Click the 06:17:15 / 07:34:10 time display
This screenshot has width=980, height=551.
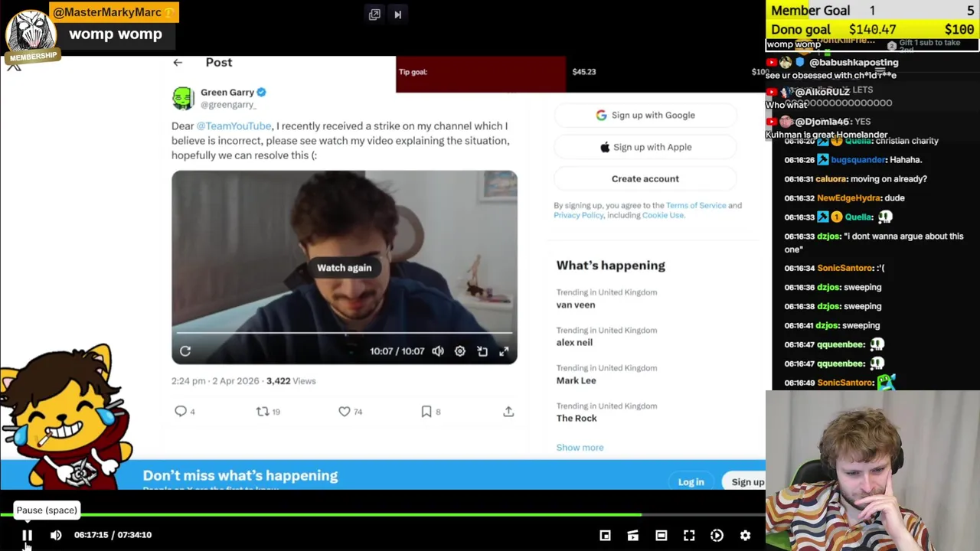[x=113, y=535]
